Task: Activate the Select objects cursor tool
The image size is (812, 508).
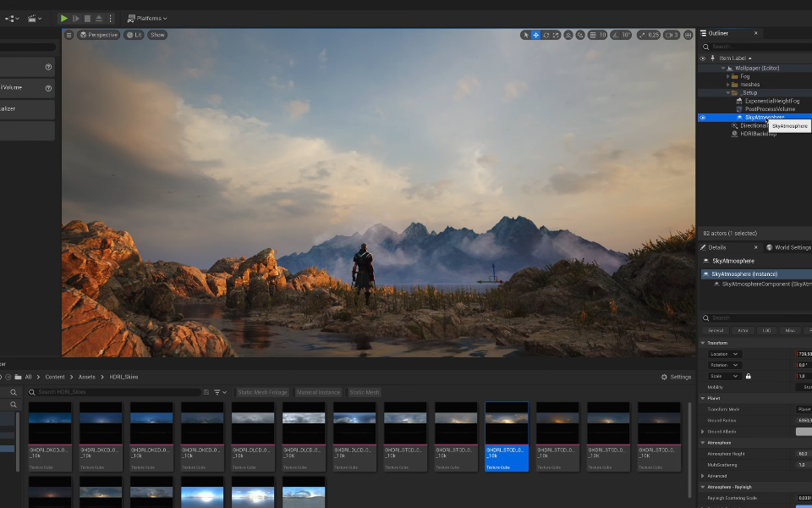Action: [526, 35]
